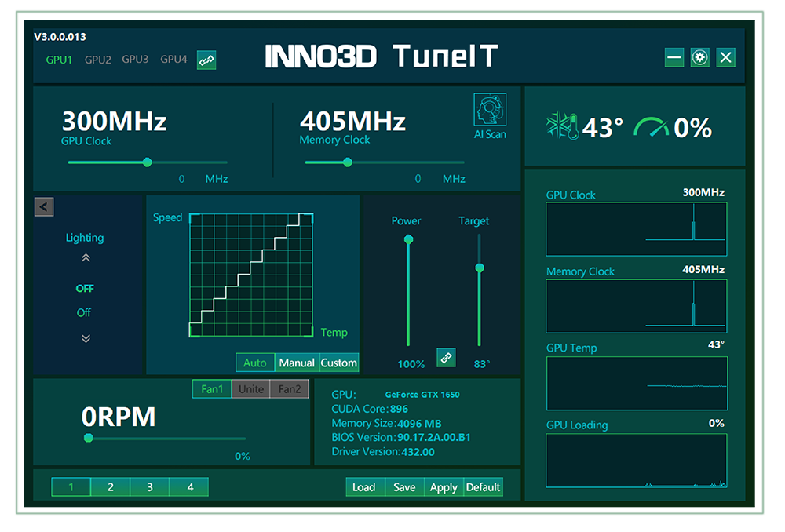This screenshot has width=785, height=532.
Task: Click the GPU Clock monitoring graph
Action: click(x=637, y=229)
